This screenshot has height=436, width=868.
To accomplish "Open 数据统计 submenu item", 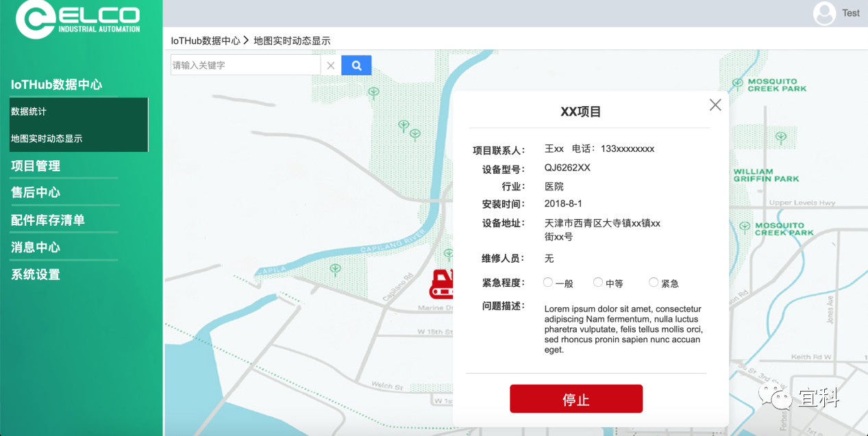I will click(x=29, y=112).
